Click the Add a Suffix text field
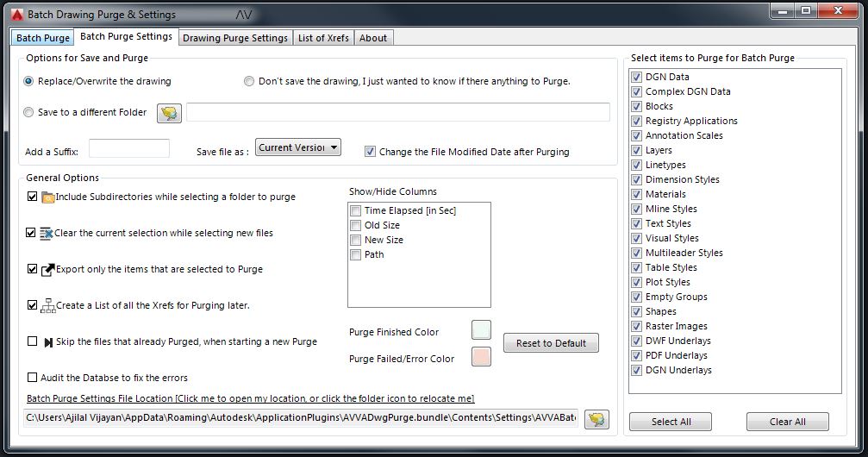Viewport: 868px width, 457px height. pyautogui.click(x=129, y=148)
